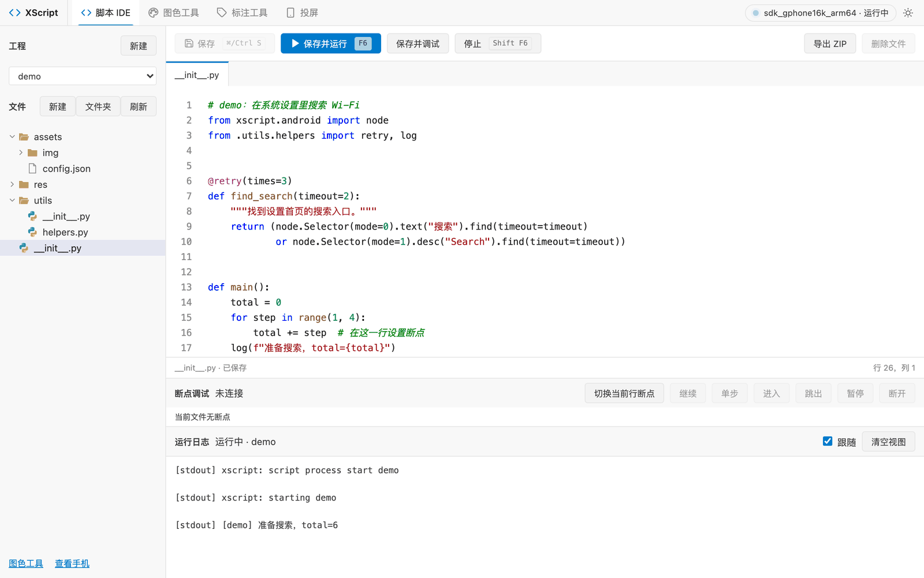Click the 删除文件 button
This screenshot has height=578, width=924.
tap(888, 43)
